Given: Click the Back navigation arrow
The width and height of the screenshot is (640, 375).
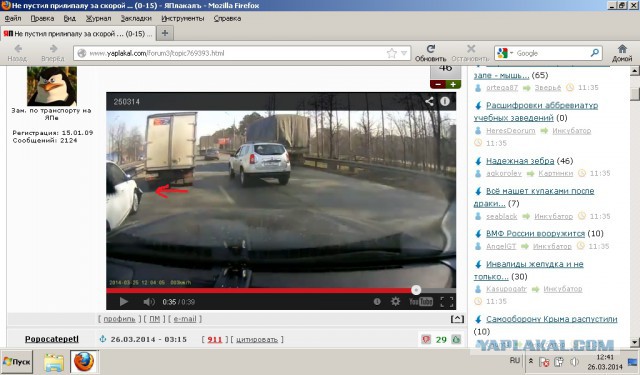Looking at the screenshot, I should tap(18, 49).
